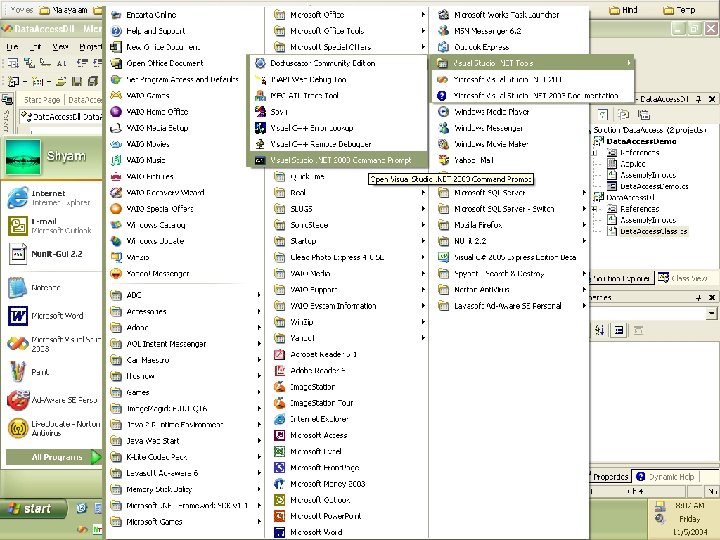
Task: Expand K-Lite Codec Pack folder
Action: (186, 457)
